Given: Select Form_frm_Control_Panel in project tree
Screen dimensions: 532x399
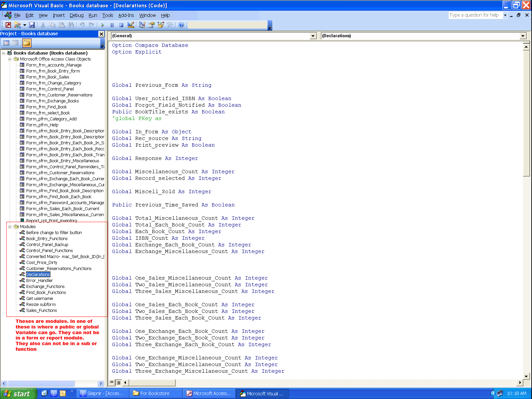Looking at the screenshot, I should pyautogui.click(x=50, y=89).
